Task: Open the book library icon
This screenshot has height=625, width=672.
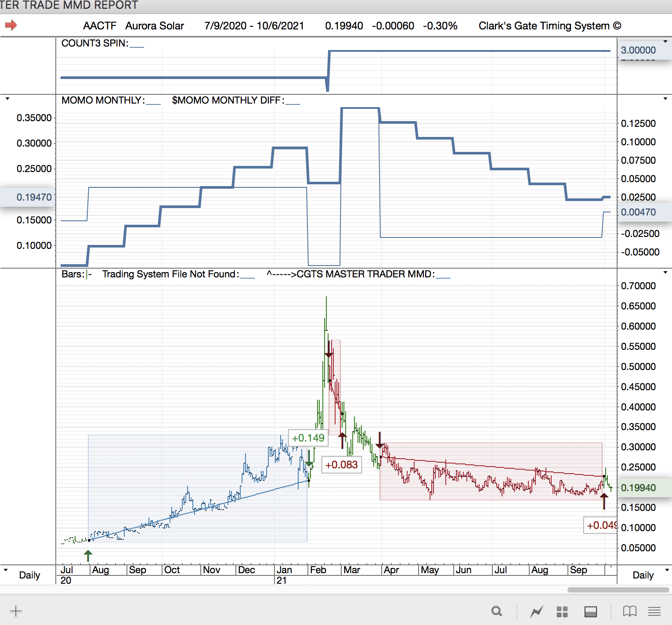Action: pos(629,611)
